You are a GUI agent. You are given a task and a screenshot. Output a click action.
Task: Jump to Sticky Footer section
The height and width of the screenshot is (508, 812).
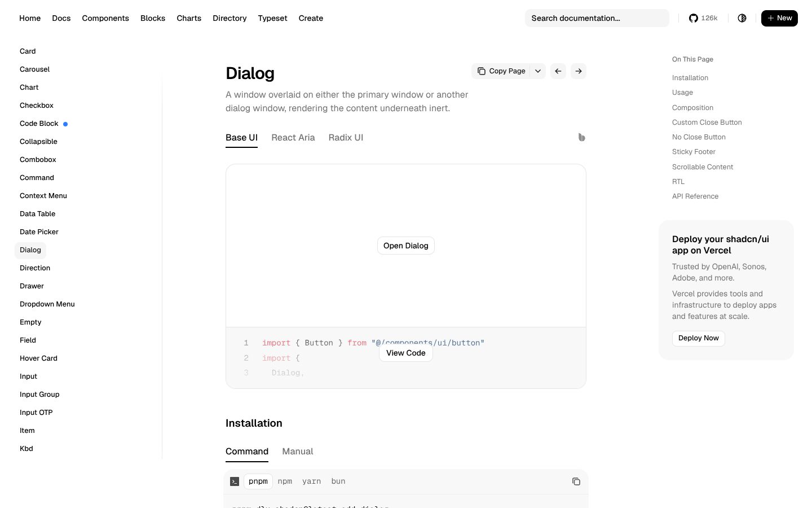point(694,152)
